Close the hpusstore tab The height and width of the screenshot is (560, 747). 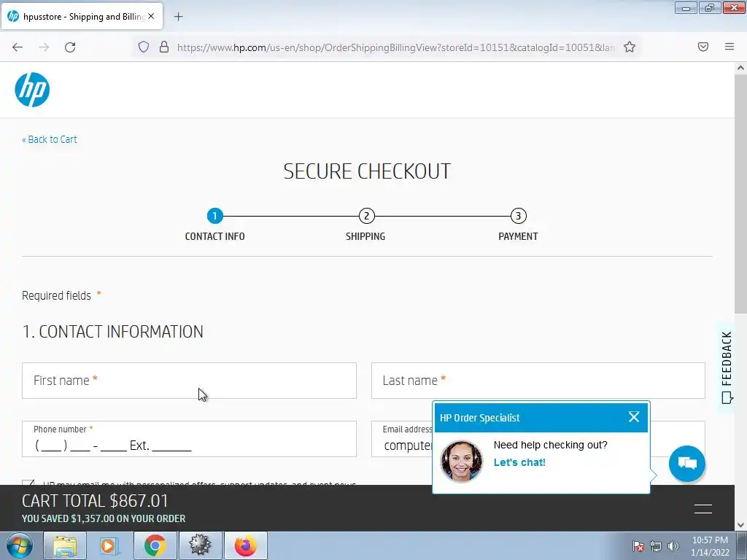(151, 16)
